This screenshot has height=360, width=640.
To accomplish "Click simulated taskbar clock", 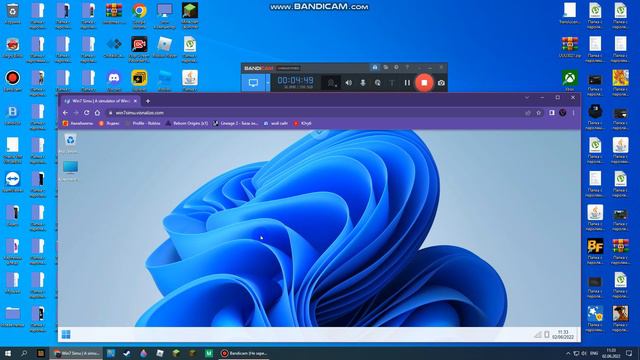I will (x=563, y=335).
